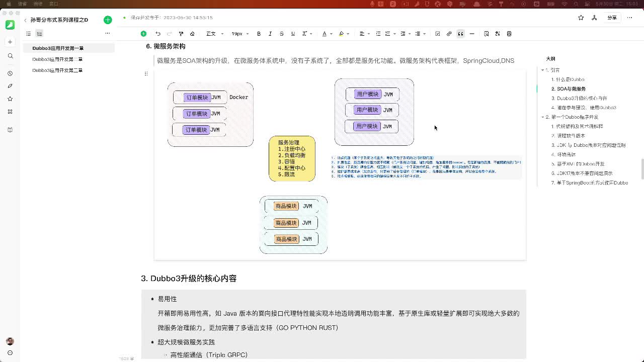Insert a hyperlink

click(449, 34)
